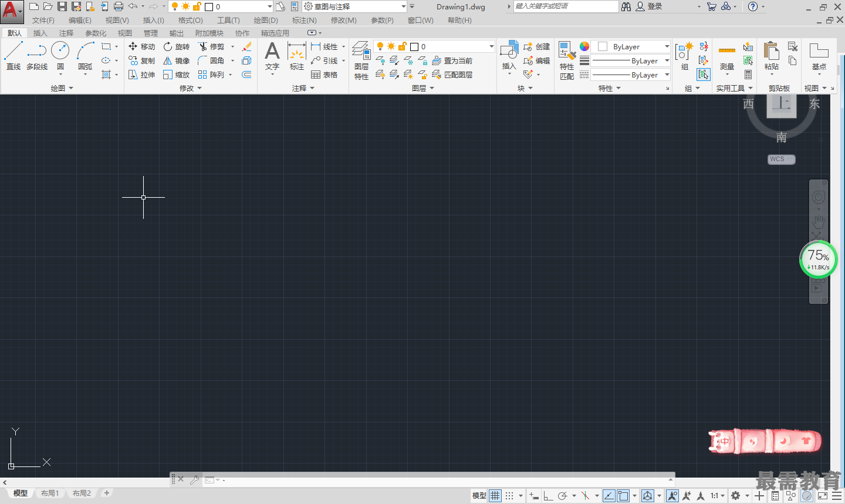Click the 登录 sign-in button

pyautogui.click(x=650, y=6)
